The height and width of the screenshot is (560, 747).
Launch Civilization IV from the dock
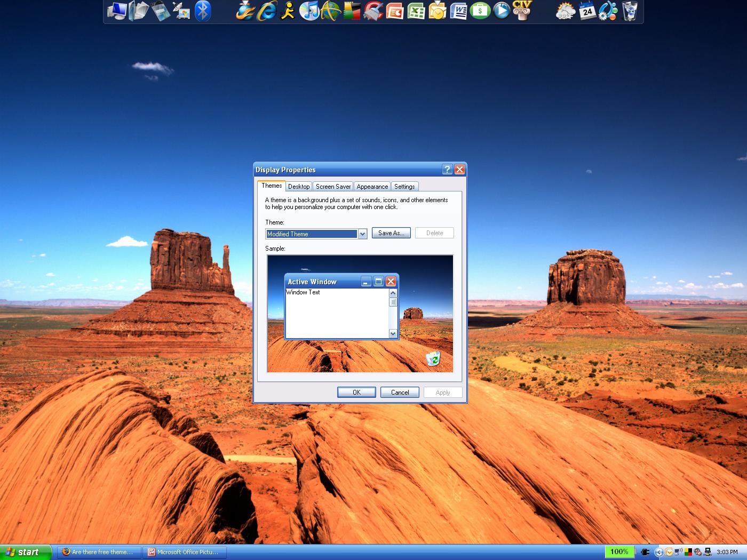(522, 11)
